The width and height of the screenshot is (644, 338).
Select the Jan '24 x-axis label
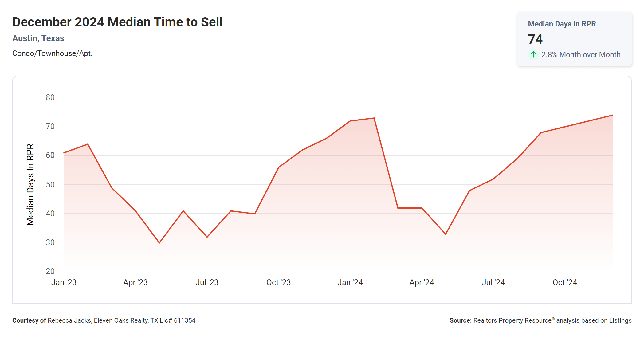click(x=350, y=282)
